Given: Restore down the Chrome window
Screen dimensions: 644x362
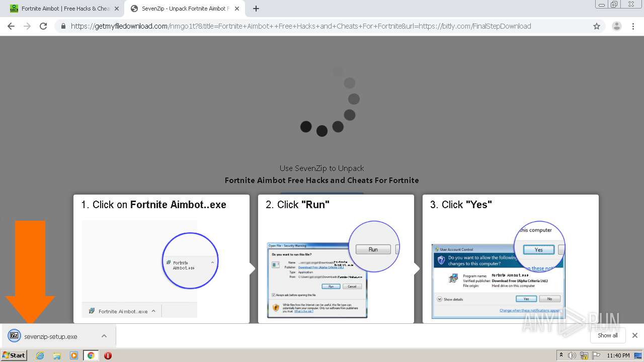Looking at the screenshot, I should click(614, 5).
